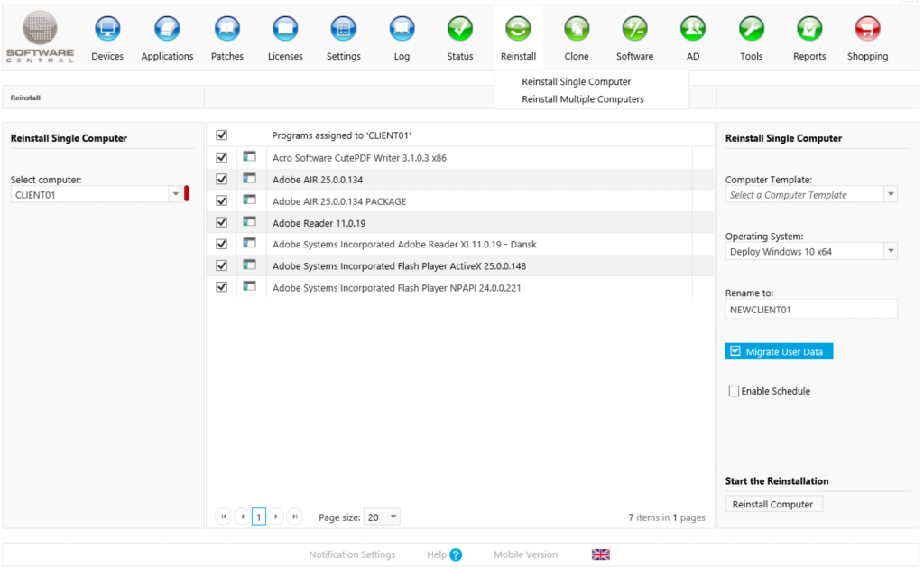The image size is (924, 568).
Task: Click program icon for Adobe Reader XI Dansk row
Action: tap(249, 243)
